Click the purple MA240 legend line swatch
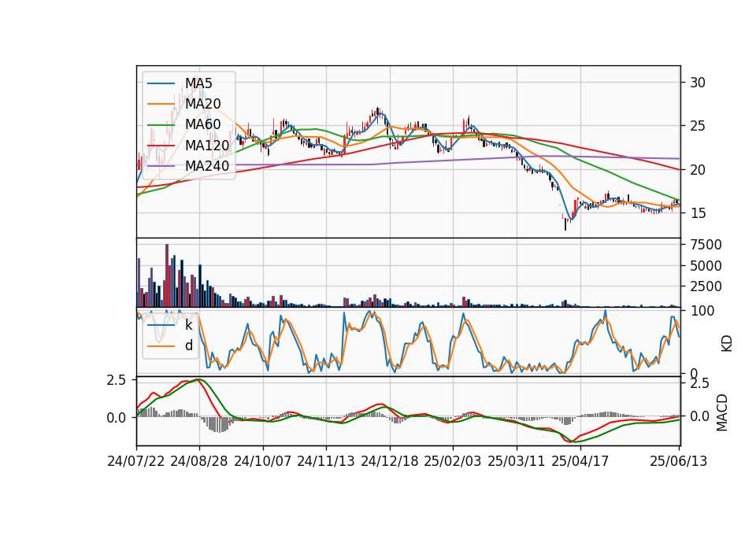The image size is (756, 543). [x=161, y=166]
